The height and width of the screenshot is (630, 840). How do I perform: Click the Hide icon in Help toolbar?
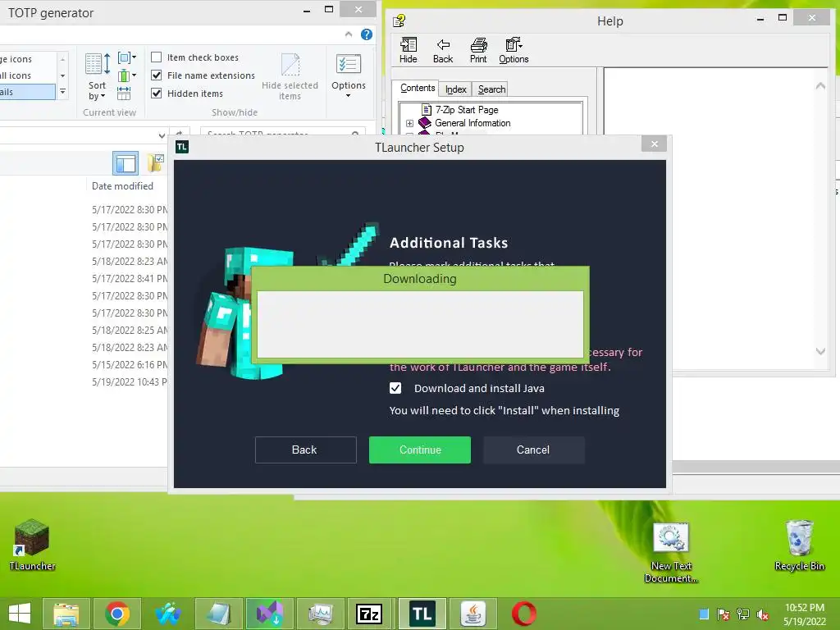pos(408,50)
